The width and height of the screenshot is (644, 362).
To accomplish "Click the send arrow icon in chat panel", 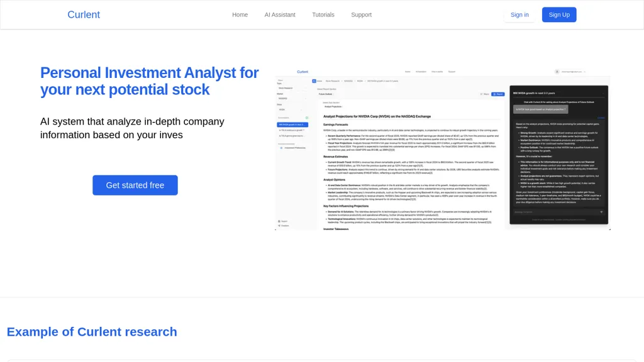I will tap(601, 212).
